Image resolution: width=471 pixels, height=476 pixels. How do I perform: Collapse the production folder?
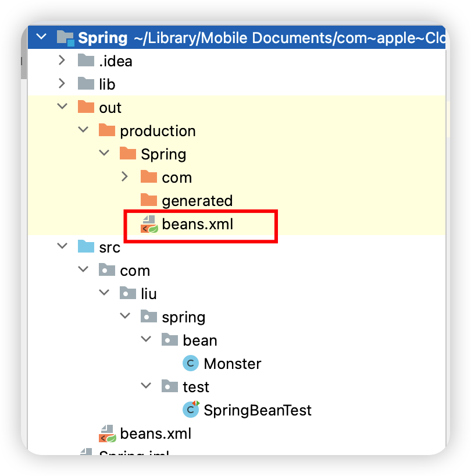click(83, 130)
